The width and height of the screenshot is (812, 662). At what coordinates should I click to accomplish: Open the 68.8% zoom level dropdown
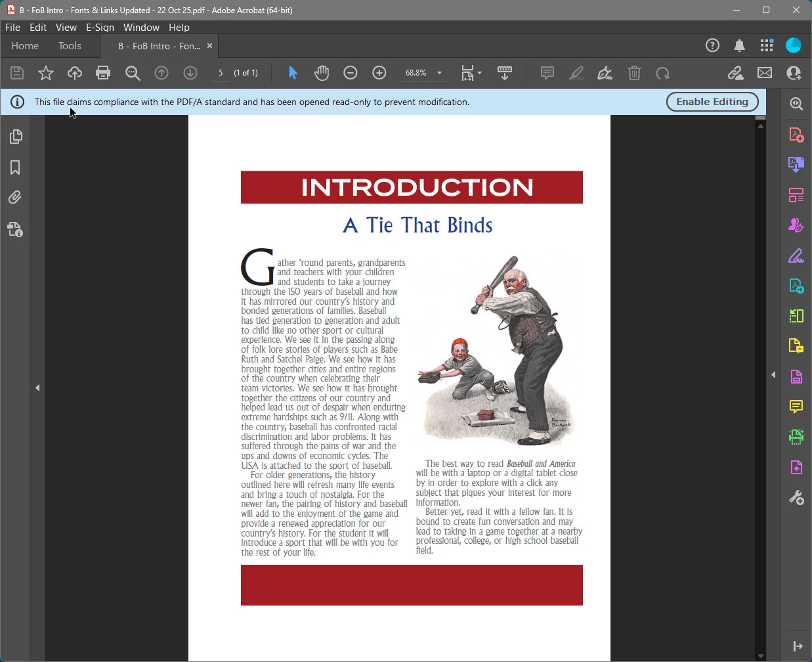pos(423,73)
